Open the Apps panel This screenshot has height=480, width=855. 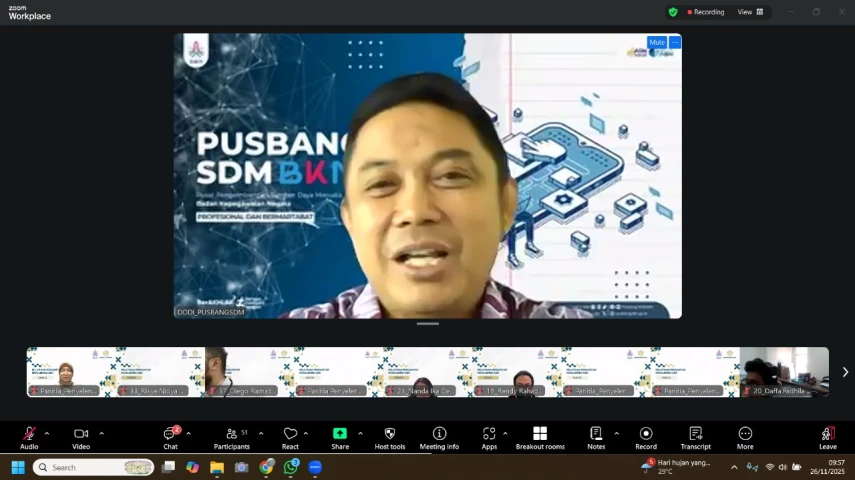489,438
